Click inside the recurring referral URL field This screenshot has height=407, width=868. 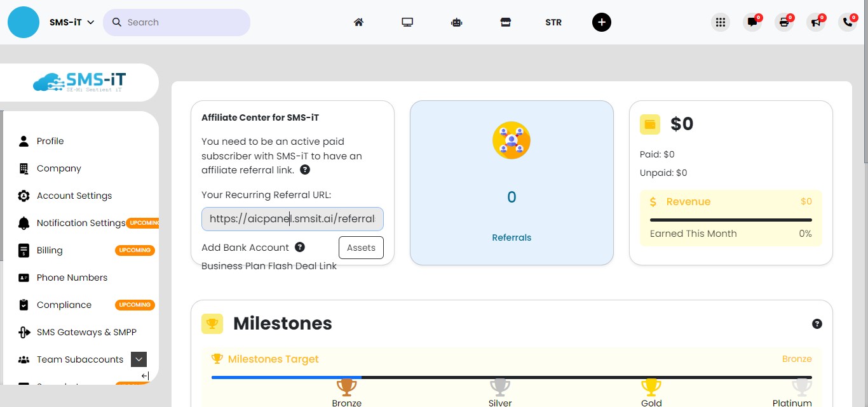point(292,218)
